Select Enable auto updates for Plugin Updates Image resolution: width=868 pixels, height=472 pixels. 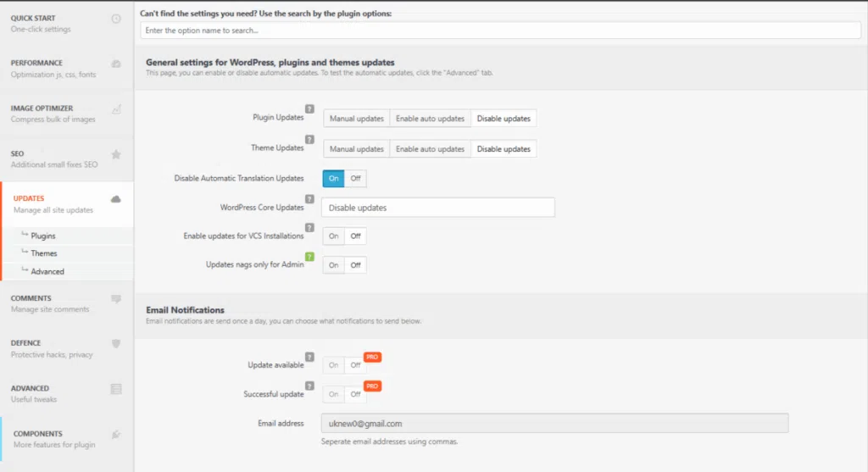coord(430,119)
